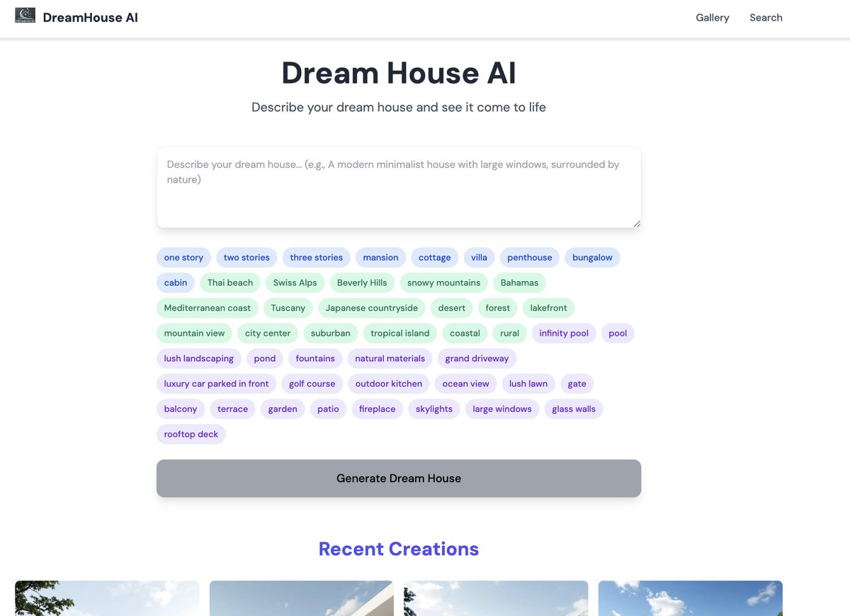Pick the 'lakefront' tag
The width and height of the screenshot is (850, 616).
pyautogui.click(x=549, y=308)
